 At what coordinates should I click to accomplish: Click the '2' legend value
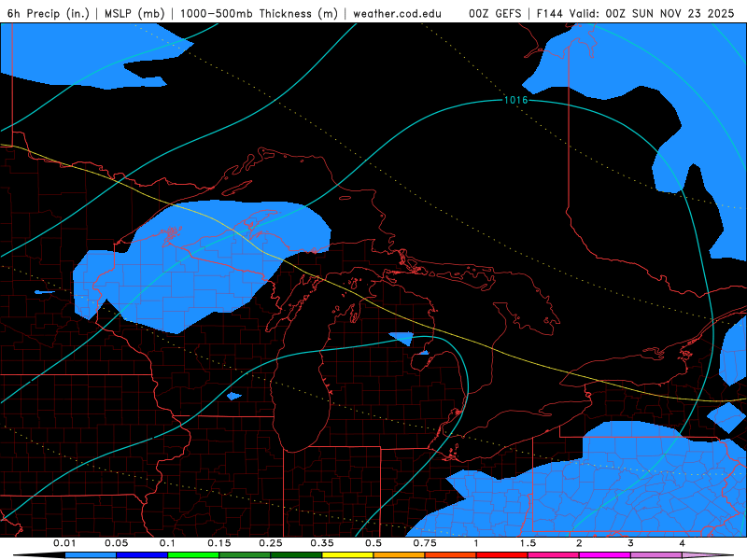(x=579, y=543)
